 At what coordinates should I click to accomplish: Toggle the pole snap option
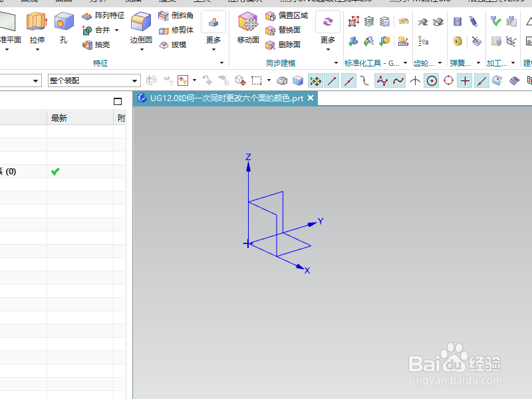tap(382, 81)
